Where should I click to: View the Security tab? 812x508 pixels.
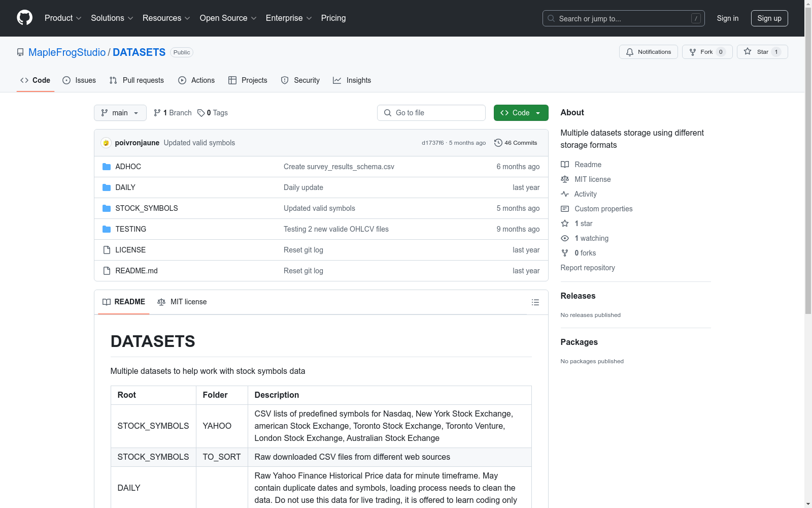click(300, 80)
